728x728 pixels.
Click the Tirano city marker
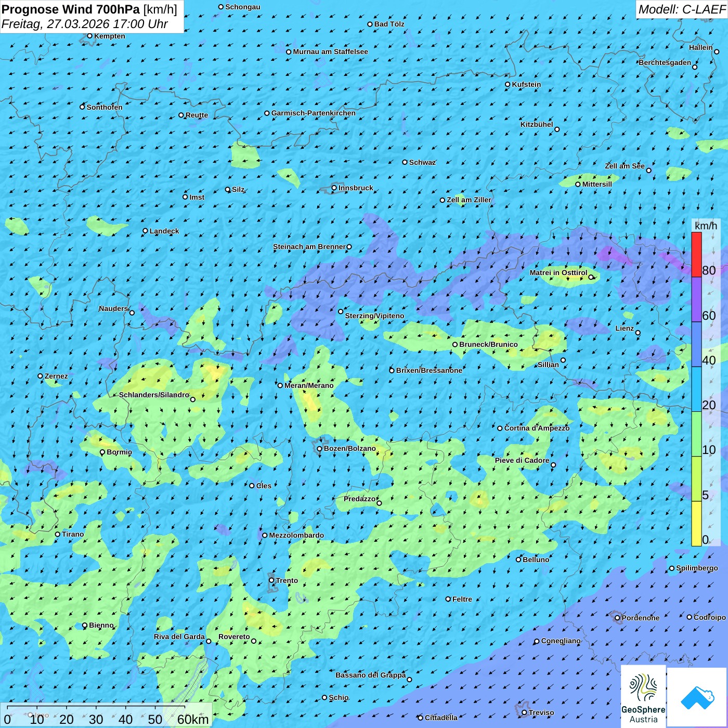tap(58, 534)
